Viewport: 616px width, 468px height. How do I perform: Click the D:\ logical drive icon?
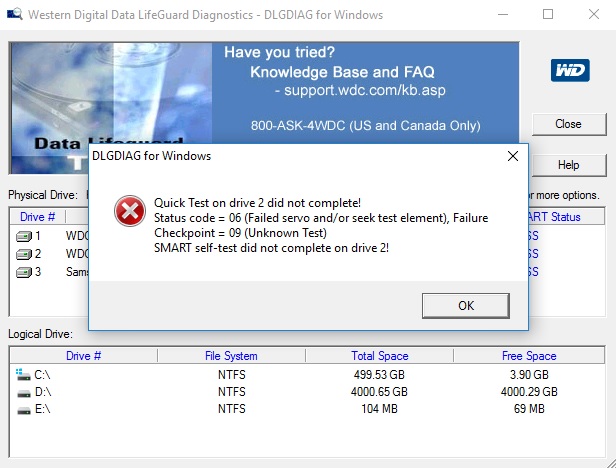pos(24,393)
